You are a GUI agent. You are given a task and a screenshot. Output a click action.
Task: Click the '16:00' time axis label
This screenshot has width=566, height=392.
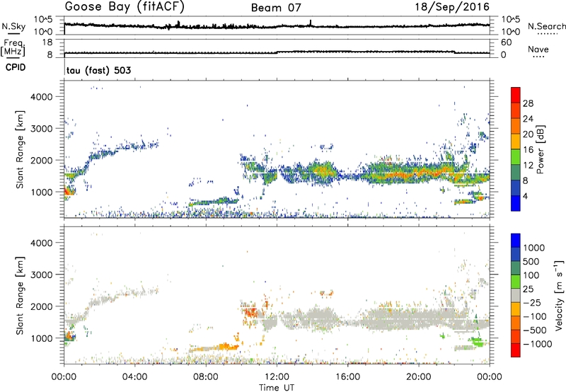pos(347,377)
